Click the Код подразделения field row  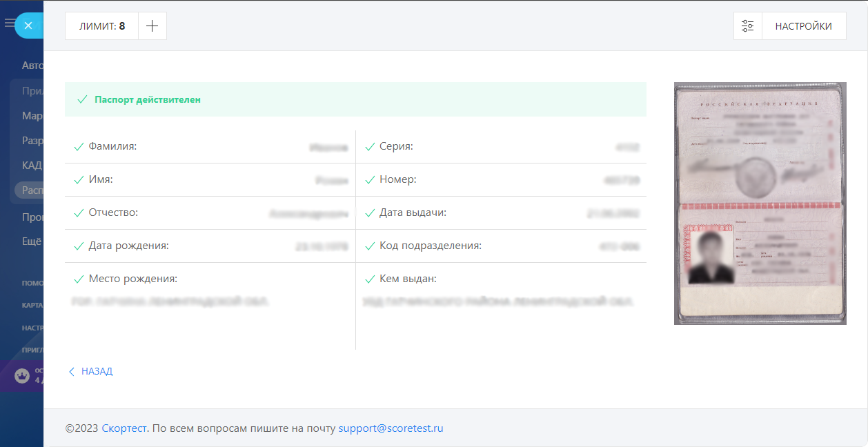click(x=501, y=246)
